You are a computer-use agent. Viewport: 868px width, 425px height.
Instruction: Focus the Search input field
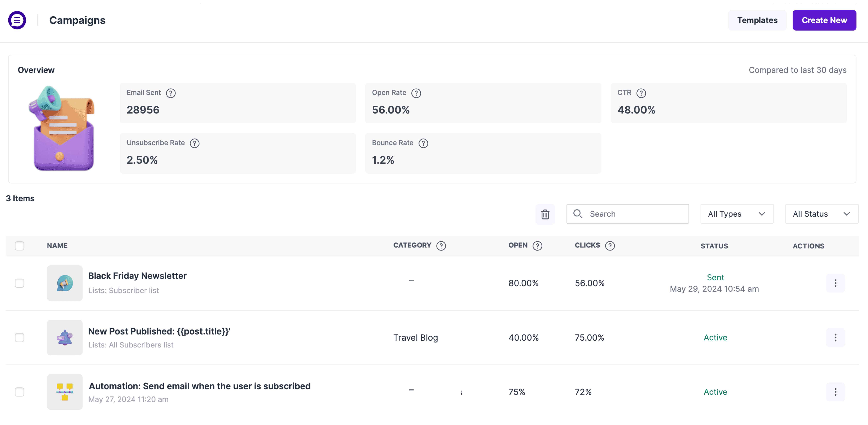coord(627,214)
